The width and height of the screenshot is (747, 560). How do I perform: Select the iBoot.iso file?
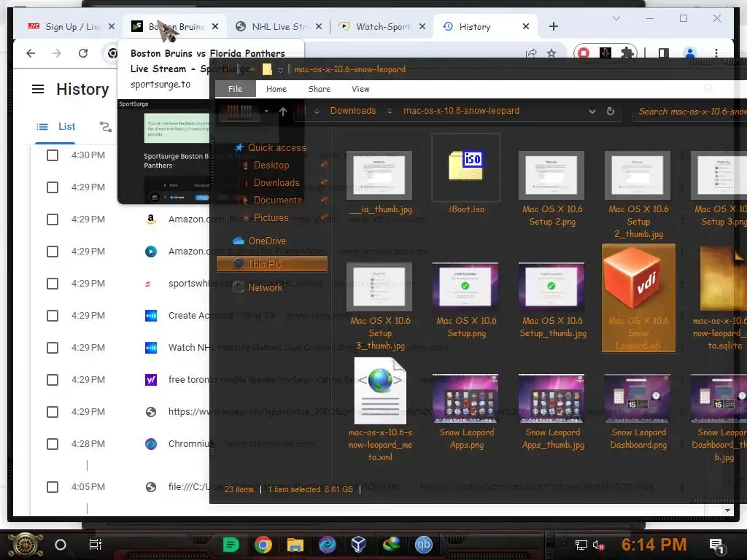point(466,174)
